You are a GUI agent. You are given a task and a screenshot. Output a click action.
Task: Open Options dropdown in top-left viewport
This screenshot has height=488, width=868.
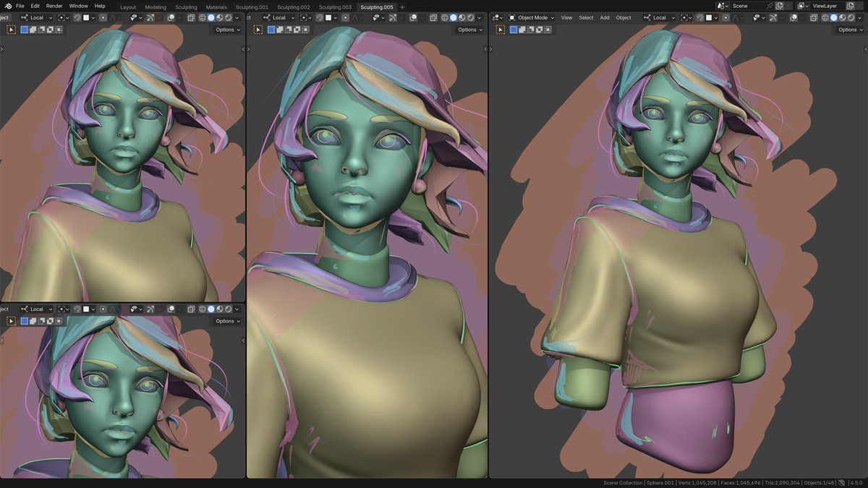pos(228,30)
